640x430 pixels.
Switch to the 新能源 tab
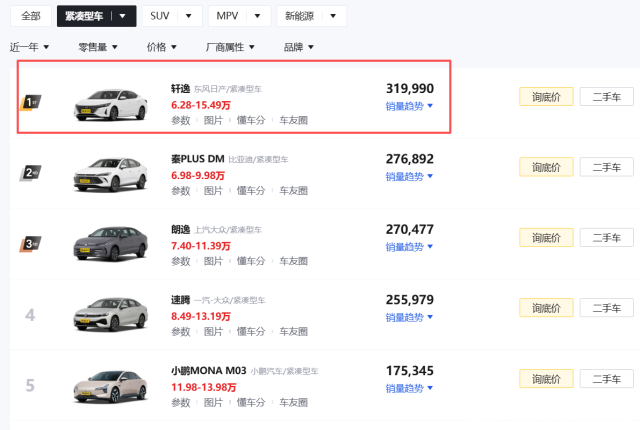coord(311,16)
